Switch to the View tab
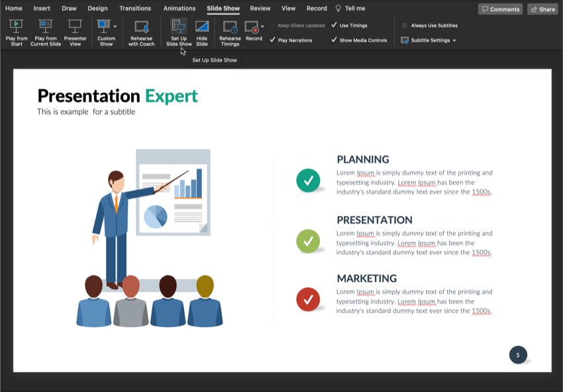The width and height of the screenshot is (563, 392). click(x=288, y=8)
